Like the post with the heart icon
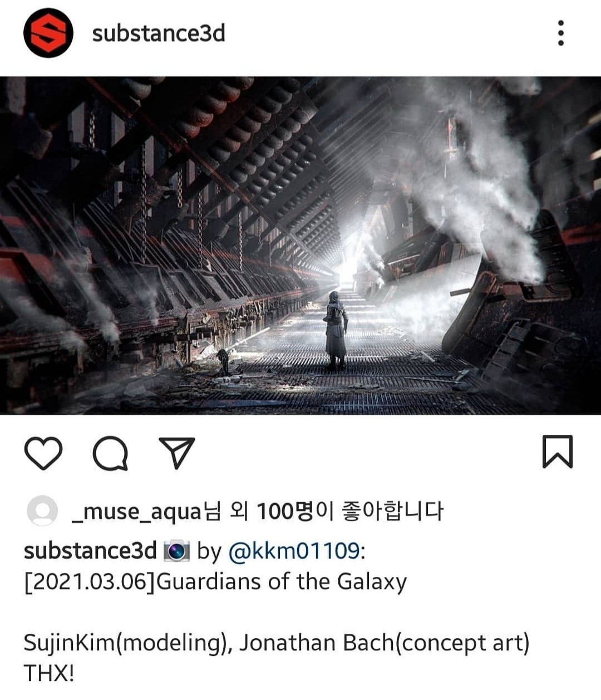 [x=43, y=453]
